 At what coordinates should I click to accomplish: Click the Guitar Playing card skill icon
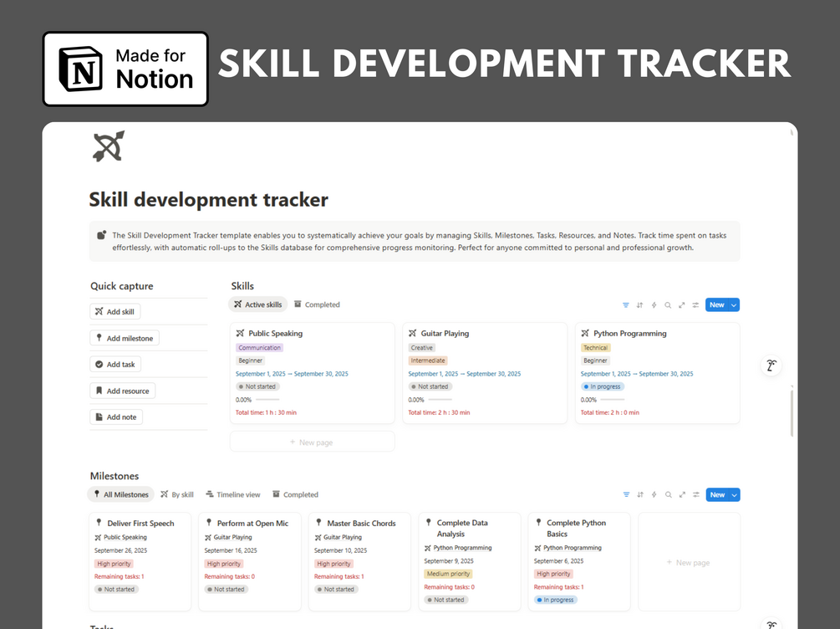click(x=413, y=333)
